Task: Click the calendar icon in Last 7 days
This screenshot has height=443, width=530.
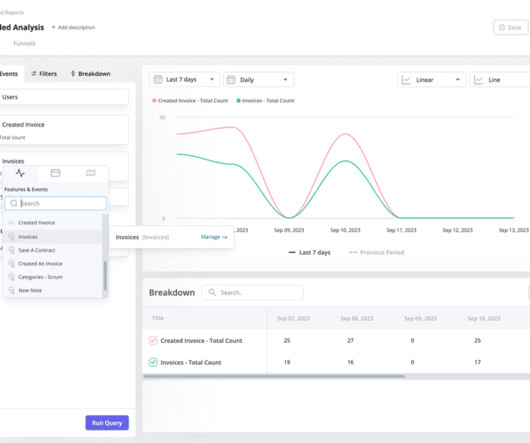Action: [x=158, y=80]
